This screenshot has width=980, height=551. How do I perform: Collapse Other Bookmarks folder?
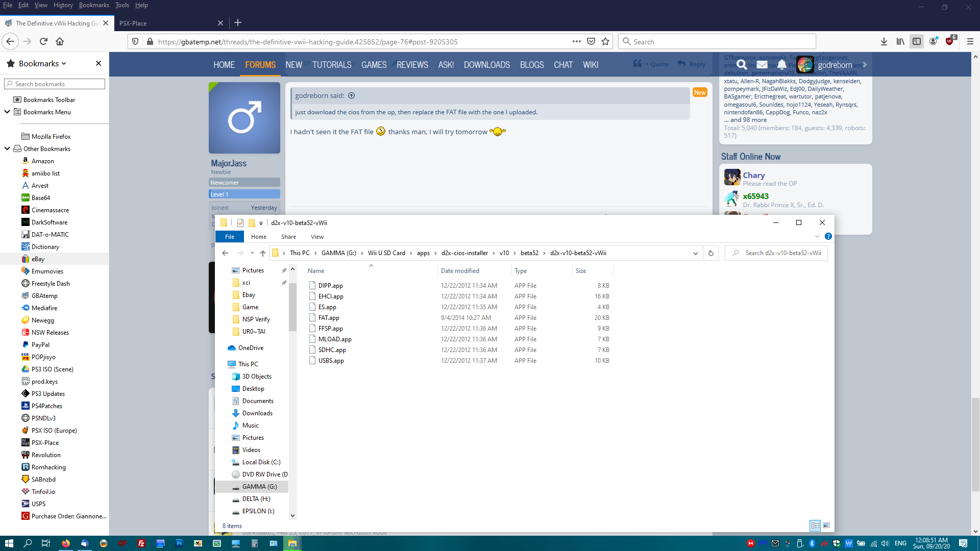pos(7,148)
